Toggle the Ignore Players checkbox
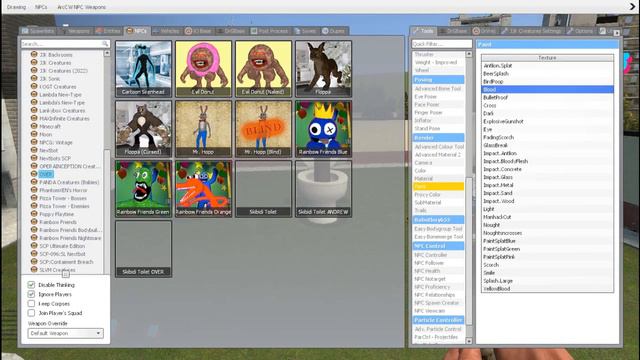Viewport: 640px width, 360px height. [31, 294]
